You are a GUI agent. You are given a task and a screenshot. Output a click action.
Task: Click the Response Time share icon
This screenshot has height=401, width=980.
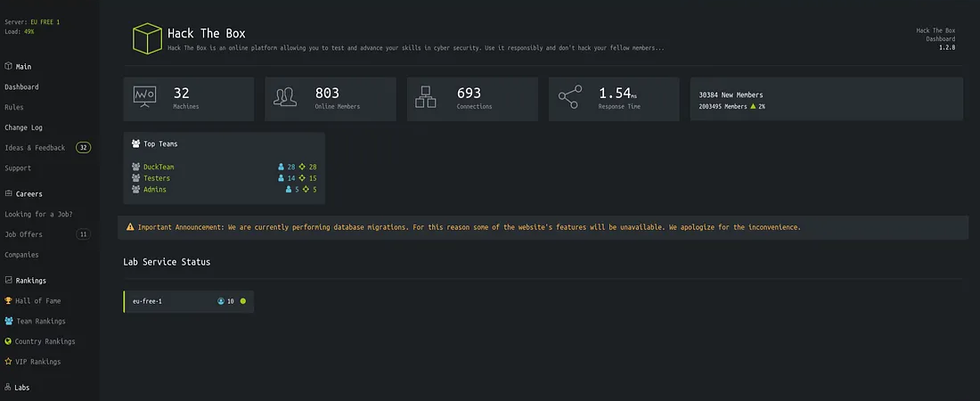(569, 97)
